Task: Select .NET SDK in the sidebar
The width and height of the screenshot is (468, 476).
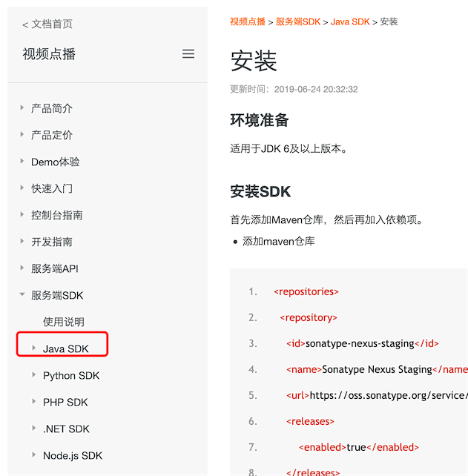Action: (67, 429)
